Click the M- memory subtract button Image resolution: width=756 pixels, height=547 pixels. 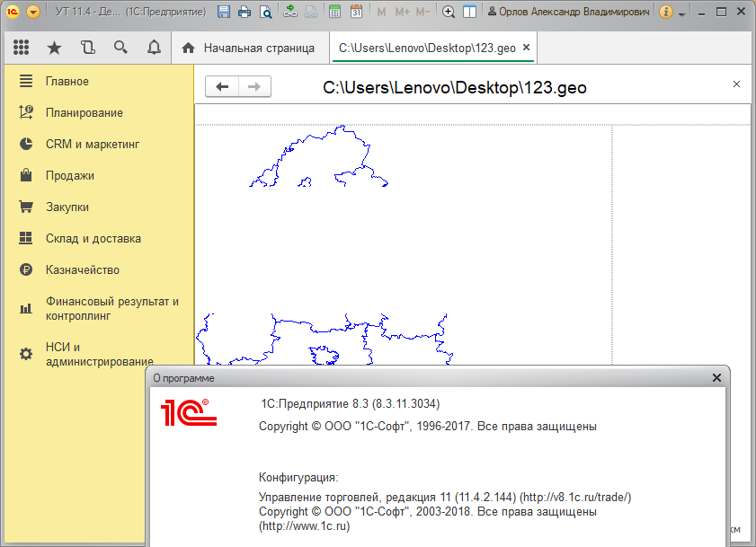pyautogui.click(x=422, y=12)
